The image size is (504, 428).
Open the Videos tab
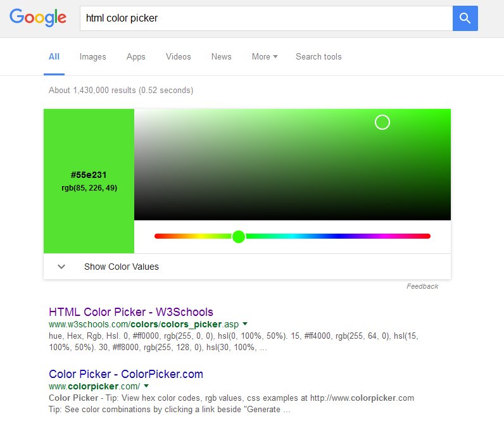tap(178, 57)
